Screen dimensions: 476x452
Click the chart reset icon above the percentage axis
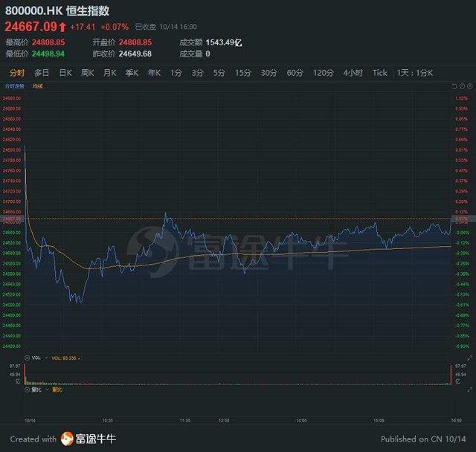coord(454,86)
